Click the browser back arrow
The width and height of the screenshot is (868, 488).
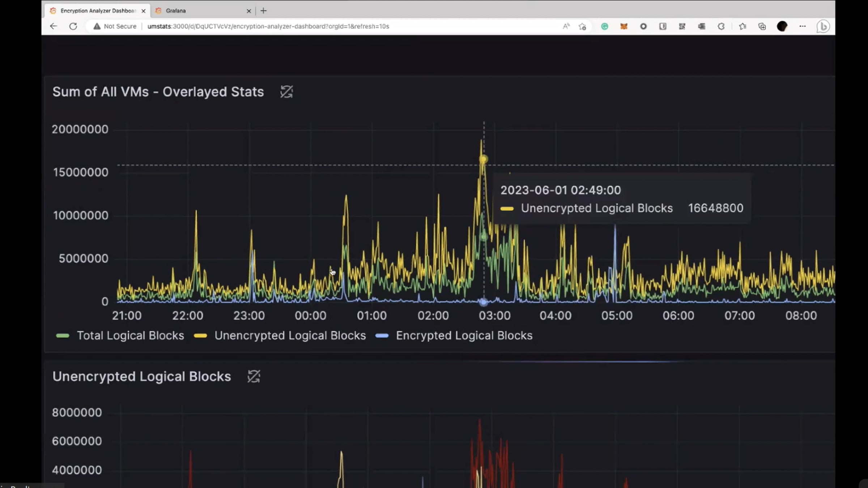pos(54,26)
